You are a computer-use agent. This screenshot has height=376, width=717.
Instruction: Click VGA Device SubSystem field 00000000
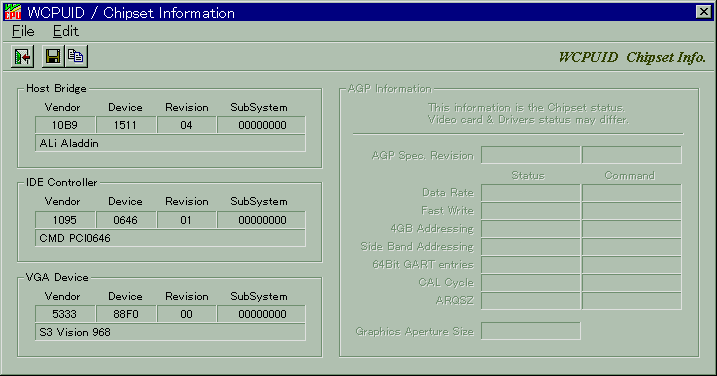coord(262,314)
